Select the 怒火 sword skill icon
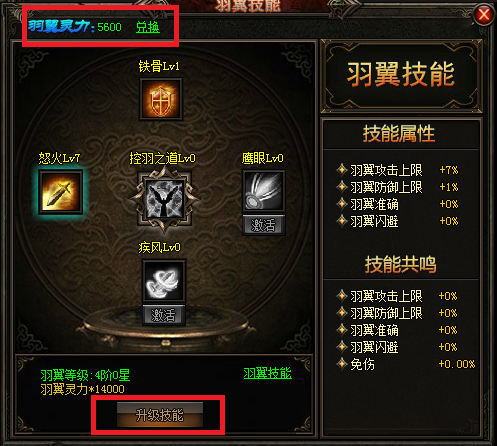This screenshot has width=497, height=446. pyautogui.click(x=60, y=191)
